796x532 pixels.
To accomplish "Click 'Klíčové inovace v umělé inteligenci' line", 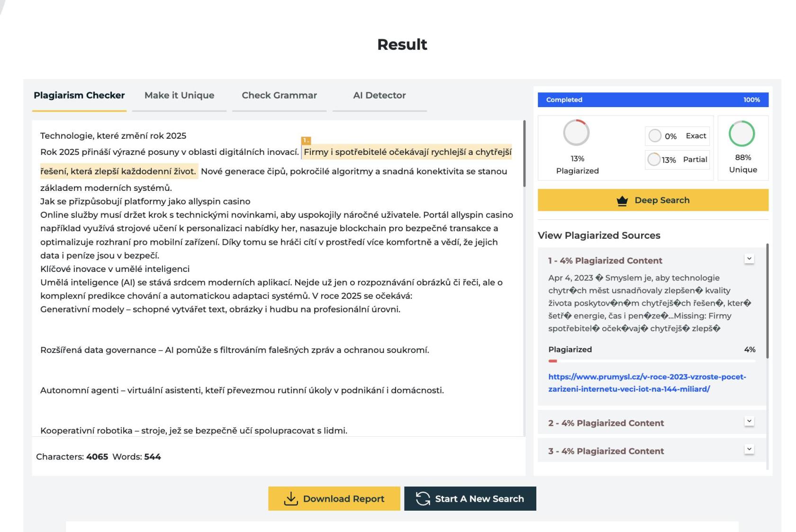I will point(115,269).
